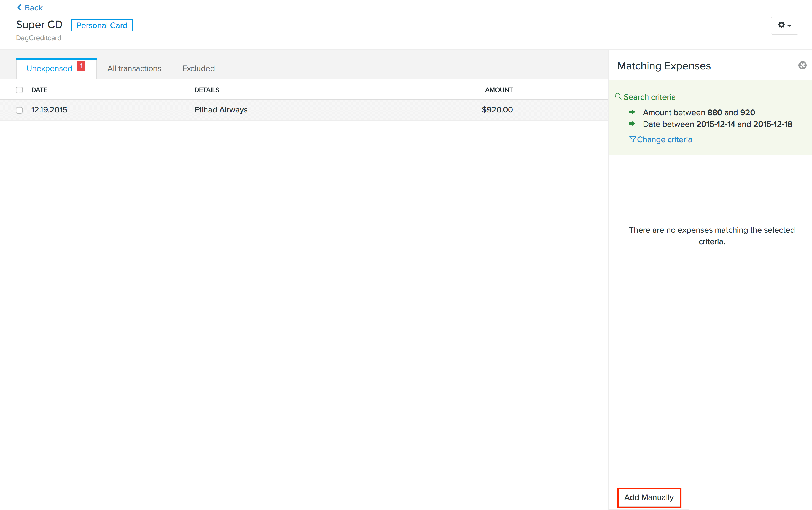Click the filter funnel icon
The image size is (812, 510).
tap(632, 139)
